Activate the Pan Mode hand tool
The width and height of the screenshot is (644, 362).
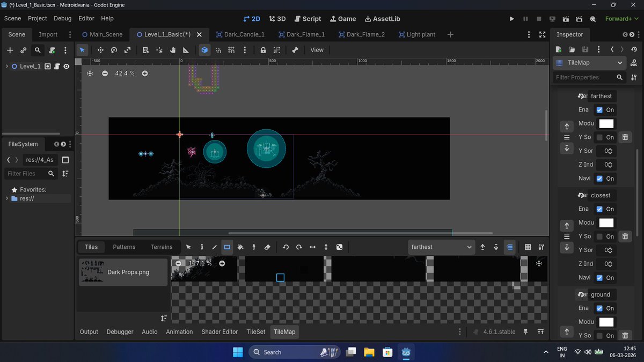(x=173, y=50)
